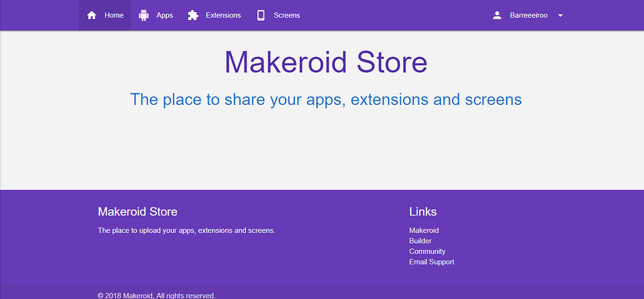Click the user profile silhouette icon
The image size is (644, 299).
pyautogui.click(x=497, y=15)
